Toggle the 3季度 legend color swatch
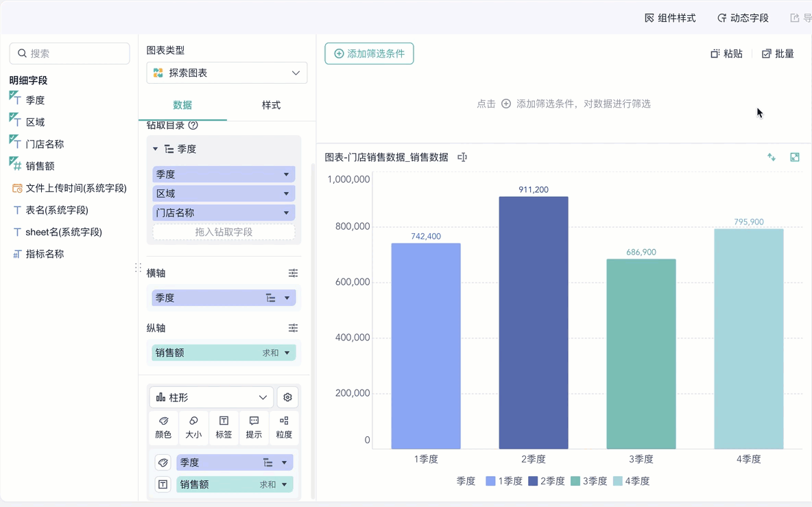 575,481
